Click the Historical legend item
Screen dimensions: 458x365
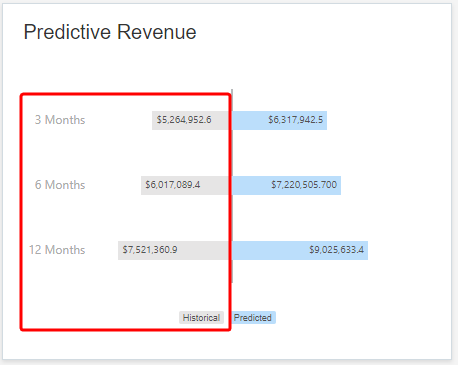click(201, 318)
